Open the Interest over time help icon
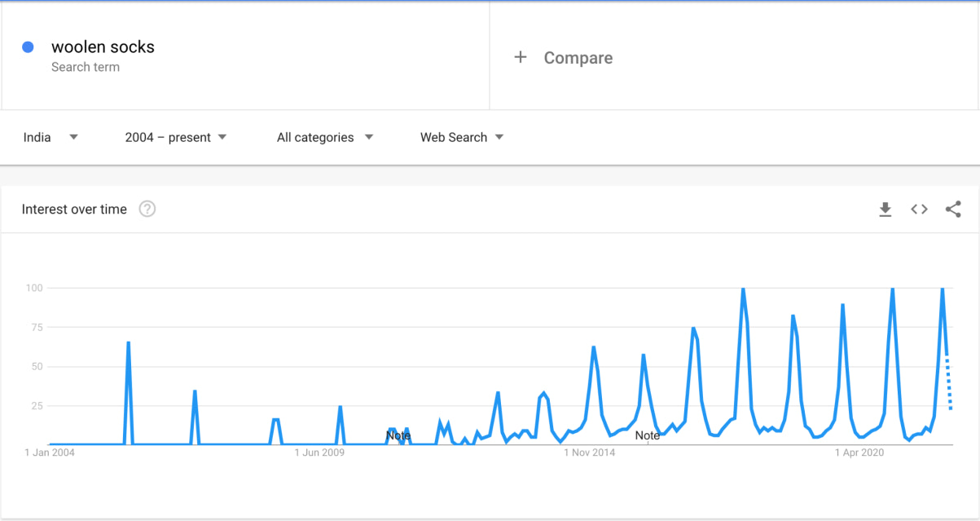Viewport: 980px width, 521px height. [147, 210]
